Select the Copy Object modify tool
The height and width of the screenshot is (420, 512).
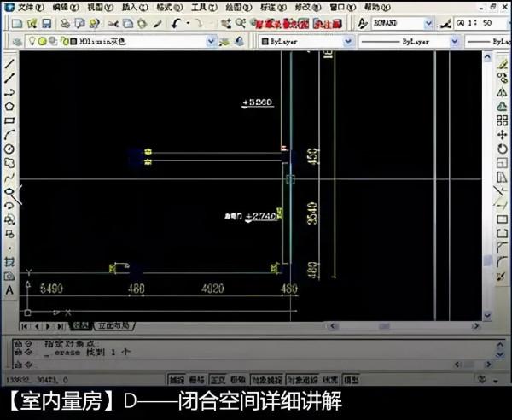pos(502,78)
